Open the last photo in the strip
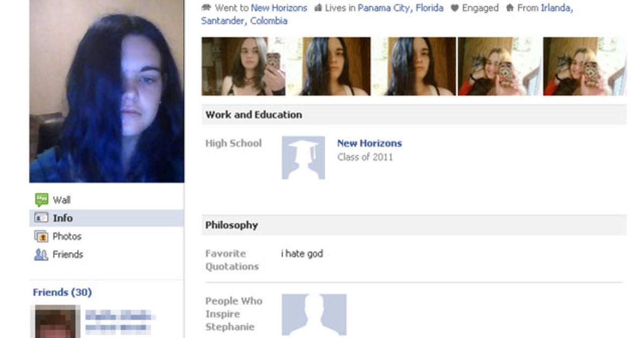This screenshot has height=338, width=644. 584,67
